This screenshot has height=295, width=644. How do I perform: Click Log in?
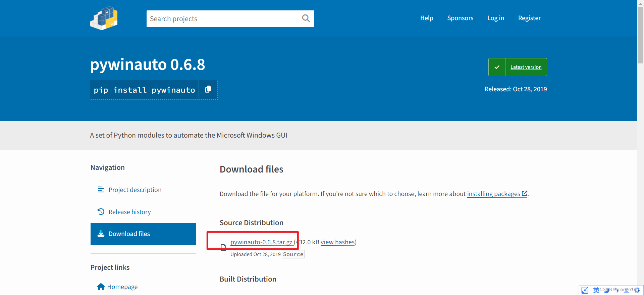pos(496,18)
